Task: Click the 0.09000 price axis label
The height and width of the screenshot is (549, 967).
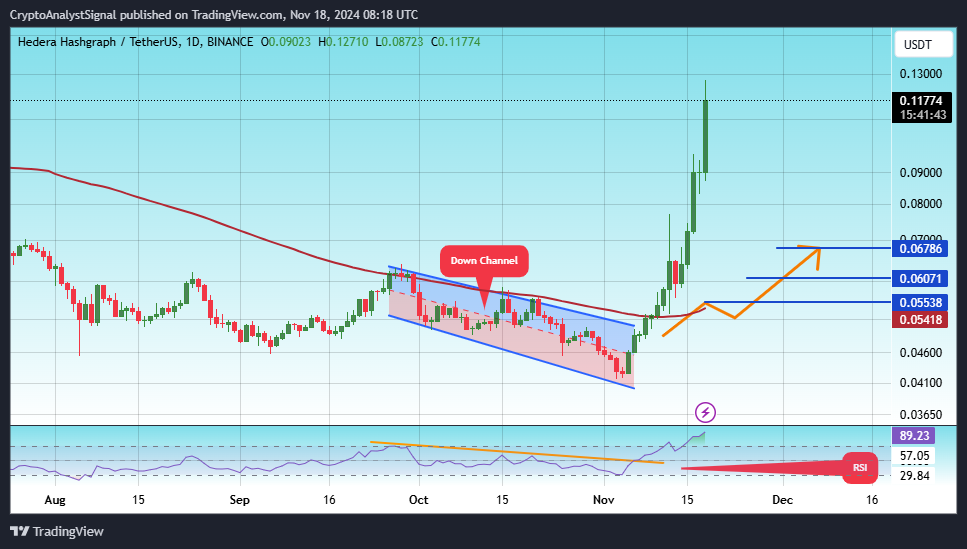Action: point(921,173)
